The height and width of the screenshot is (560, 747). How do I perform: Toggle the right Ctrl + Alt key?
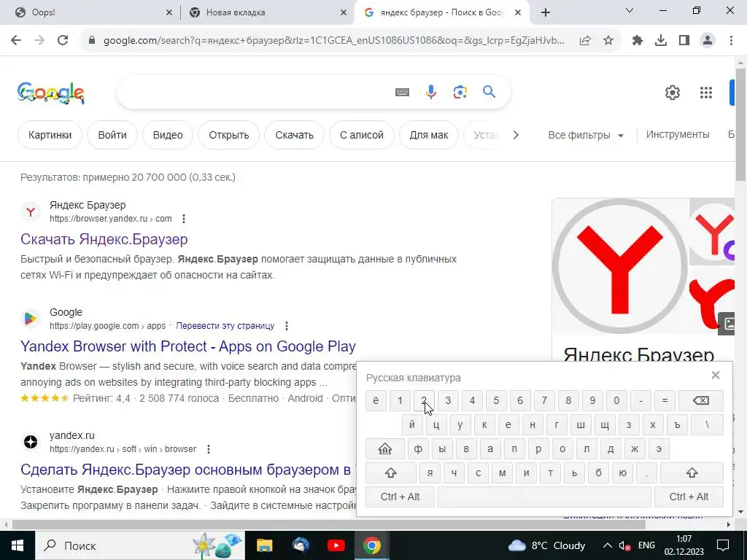pos(689,497)
